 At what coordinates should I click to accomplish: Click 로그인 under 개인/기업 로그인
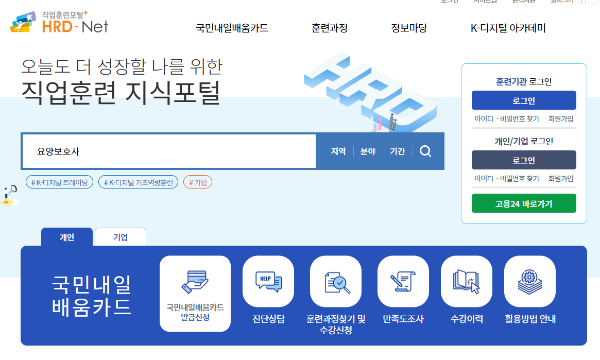pos(524,160)
